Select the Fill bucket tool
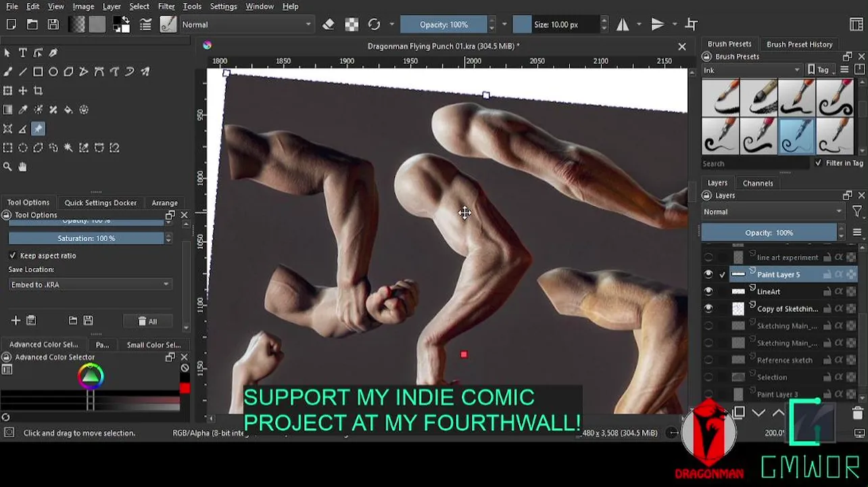Image resolution: width=868 pixels, height=487 pixels. tap(68, 110)
